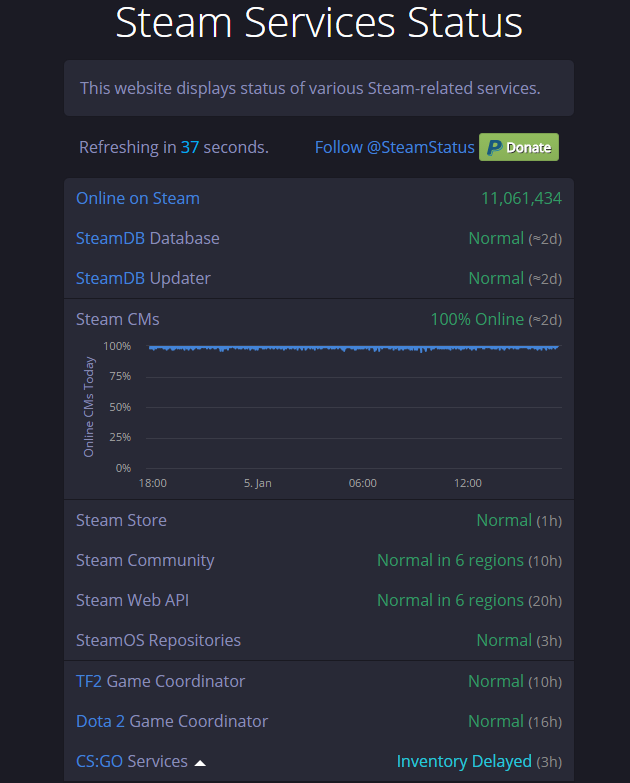
Task: Select the 11,061,434 online user count
Action: 521,198
